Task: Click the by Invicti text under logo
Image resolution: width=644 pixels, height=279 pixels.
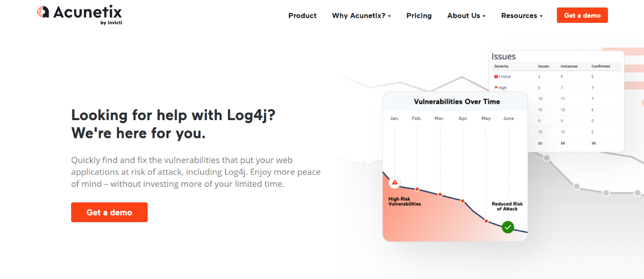Action: click(111, 22)
